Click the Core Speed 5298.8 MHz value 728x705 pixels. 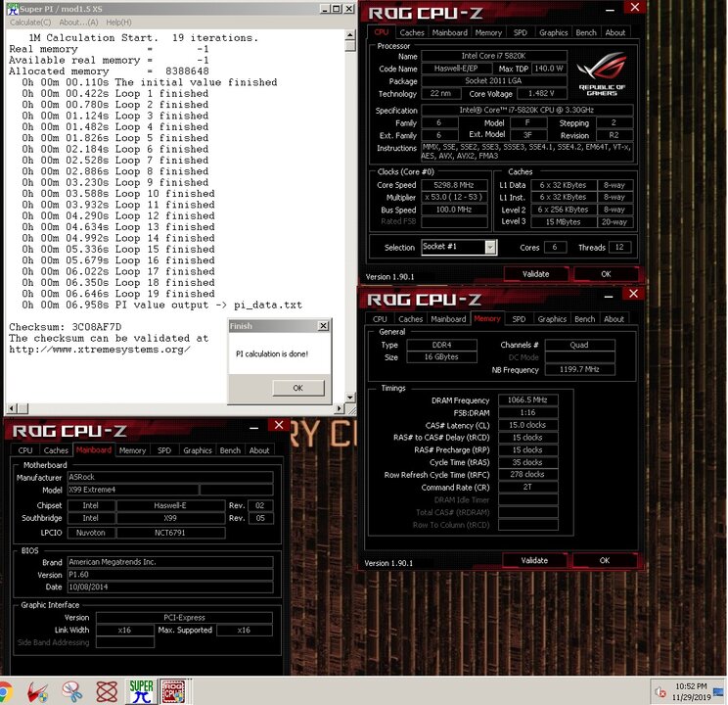pos(454,185)
